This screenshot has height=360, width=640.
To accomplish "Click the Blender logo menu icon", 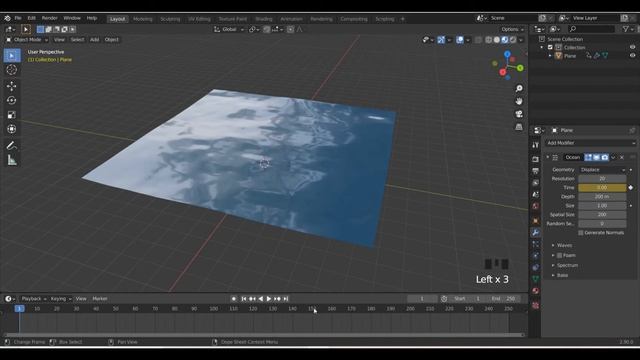I will tap(7, 18).
